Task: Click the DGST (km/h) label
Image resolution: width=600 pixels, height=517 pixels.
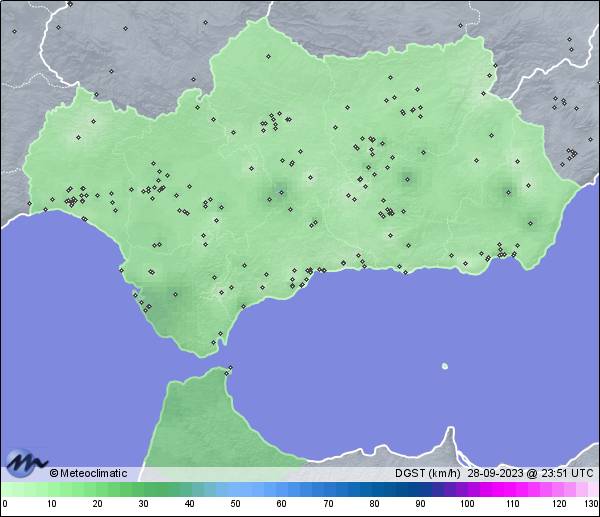Action: click(427, 473)
